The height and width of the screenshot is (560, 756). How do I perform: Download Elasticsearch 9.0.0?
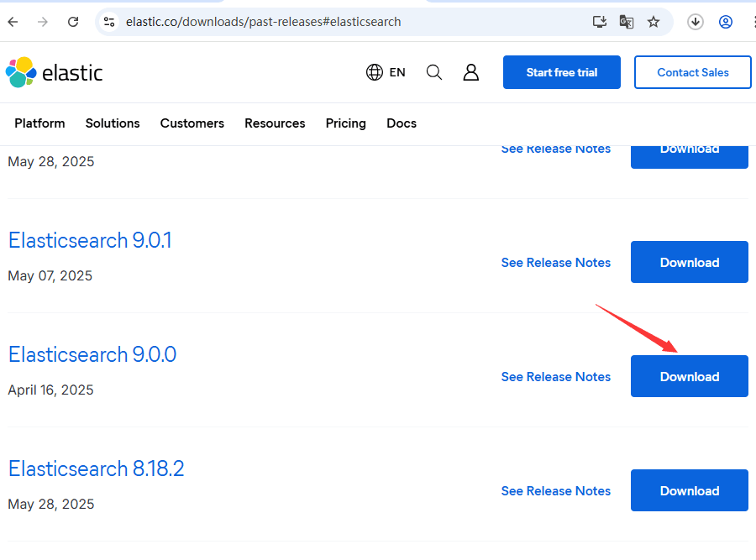click(690, 376)
